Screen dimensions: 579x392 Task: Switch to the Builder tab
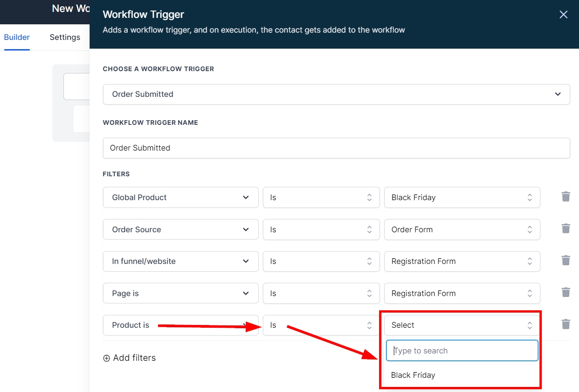17,37
